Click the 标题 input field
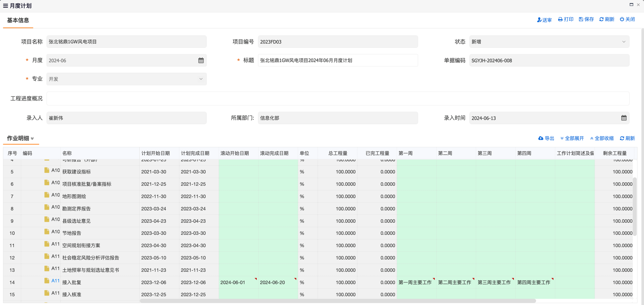 click(338, 60)
